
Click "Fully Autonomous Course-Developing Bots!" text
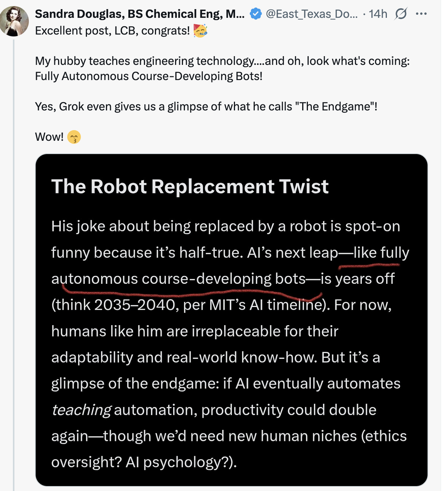[149, 76]
